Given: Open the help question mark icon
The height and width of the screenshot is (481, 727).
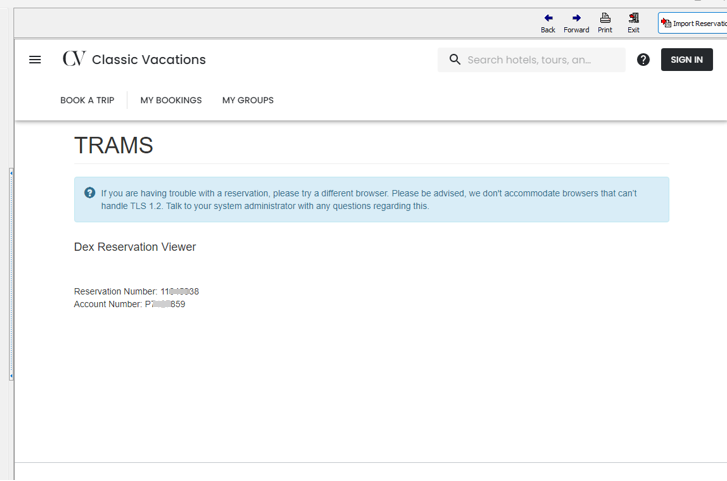Looking at the screenshot, I should point(643,59).
